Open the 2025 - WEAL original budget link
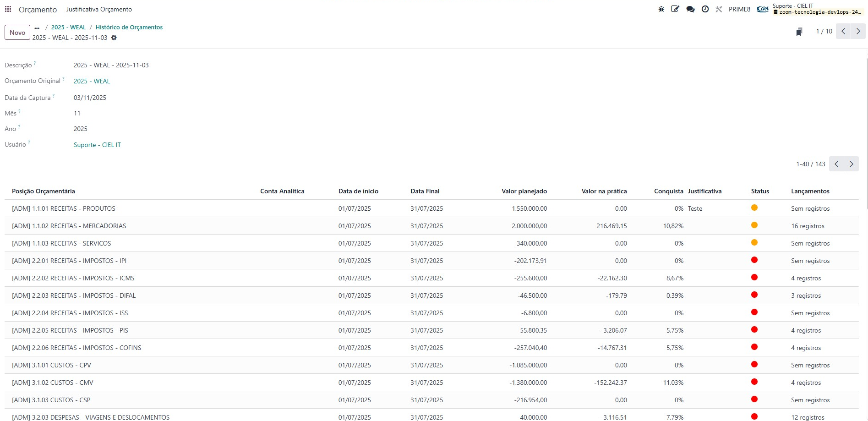868x421 pixels. click(92, 81)
